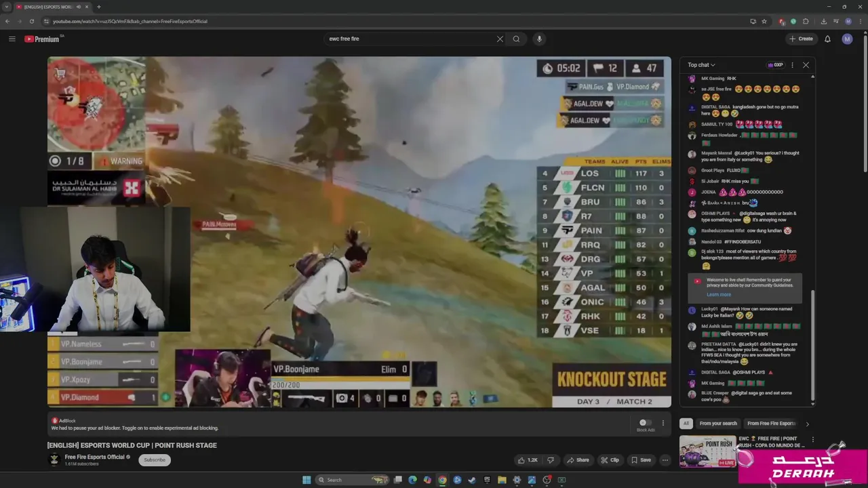Open Epic Games Launcher from taskbar
868x488 pixels.
point(487,480)
